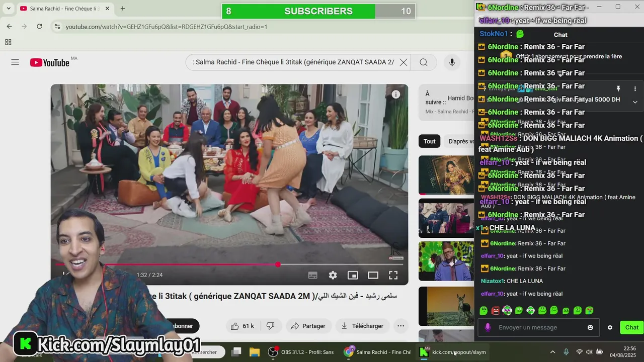Focus the Chrome address bar URL
The width and height of the screenshot is (644, 362).
click(x=166, y=27)
